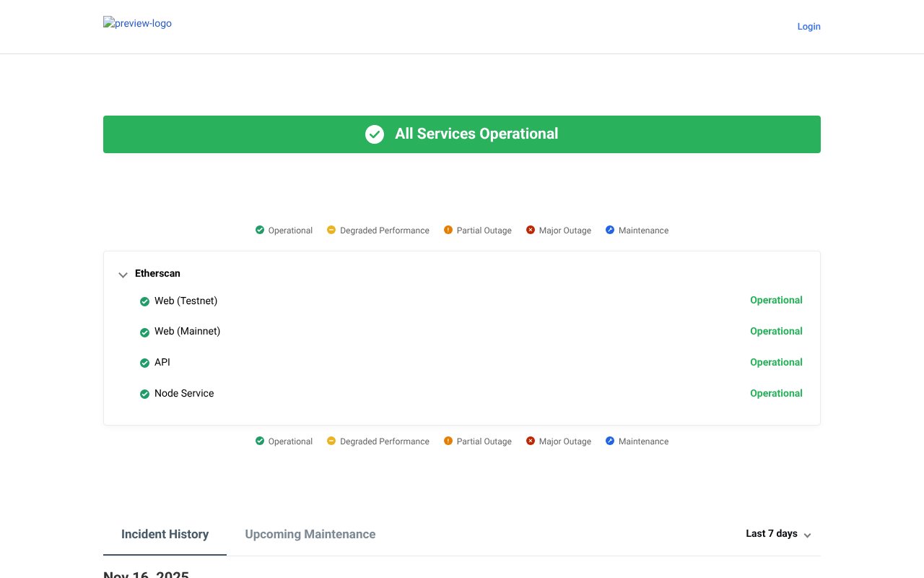Image resolution: width=924 pixels, height=578 pixels.
Task: Click the Login link
Action: click(808, 27)
